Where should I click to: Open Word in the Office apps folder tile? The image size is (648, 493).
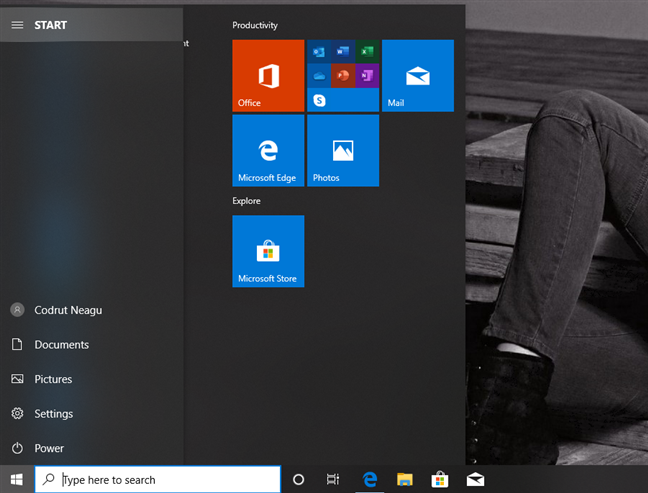tap(343, 52)
